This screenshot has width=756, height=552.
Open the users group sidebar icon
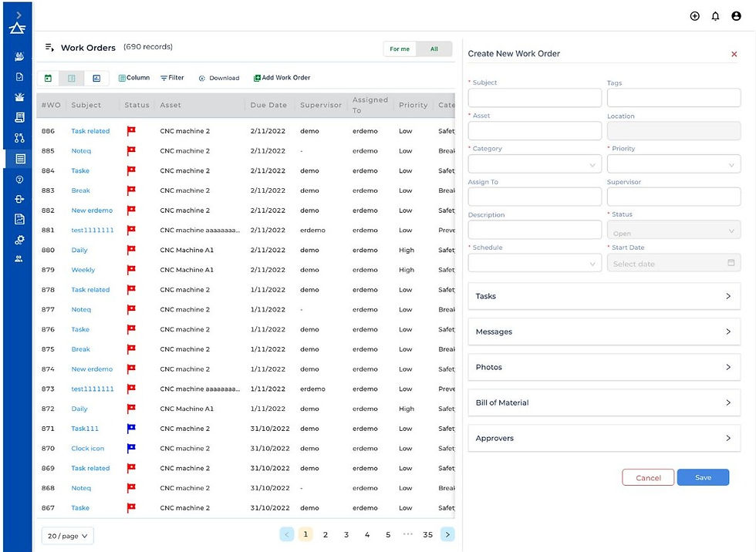click(19, 259)
